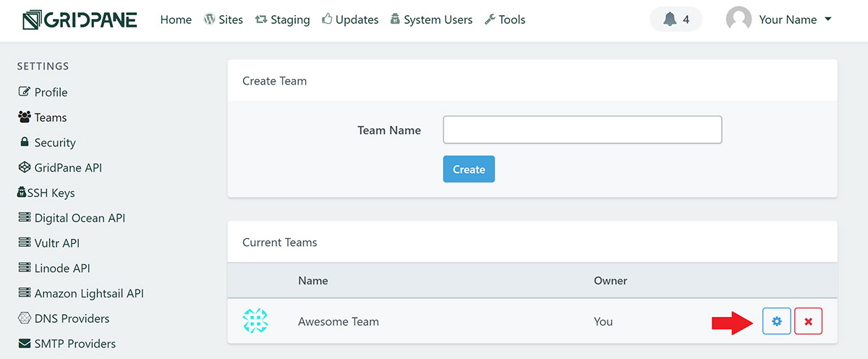Image resolution: width=868 pixels, height=359 pixels.
Task: Open the notifications bell
Action: [676, 20]
